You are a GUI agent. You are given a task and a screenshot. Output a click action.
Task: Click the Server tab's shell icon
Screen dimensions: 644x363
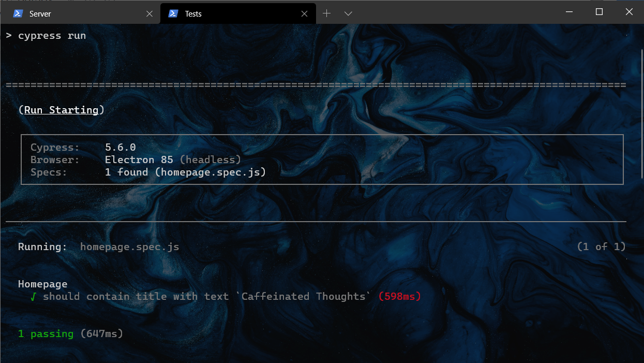pyautogui.click(x=17, y=13)
